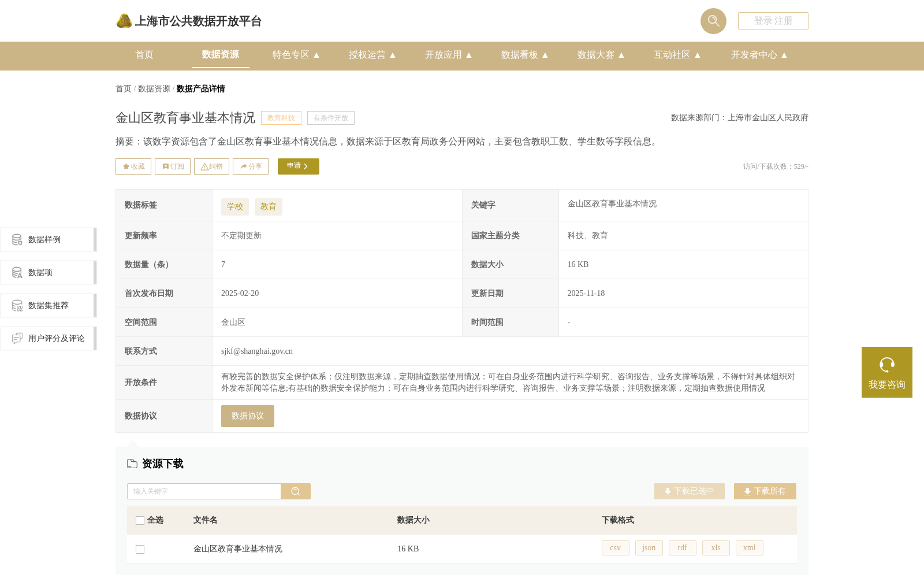Open 数据项 sidebar item
The height and width of the screenshot is (578, 924).
[49, 272]
